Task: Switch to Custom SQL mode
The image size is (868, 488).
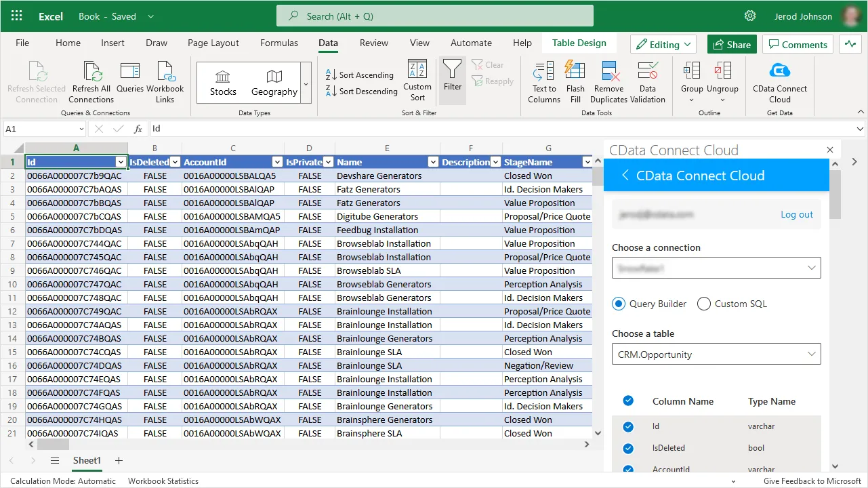Action: [x=703, y=304]
